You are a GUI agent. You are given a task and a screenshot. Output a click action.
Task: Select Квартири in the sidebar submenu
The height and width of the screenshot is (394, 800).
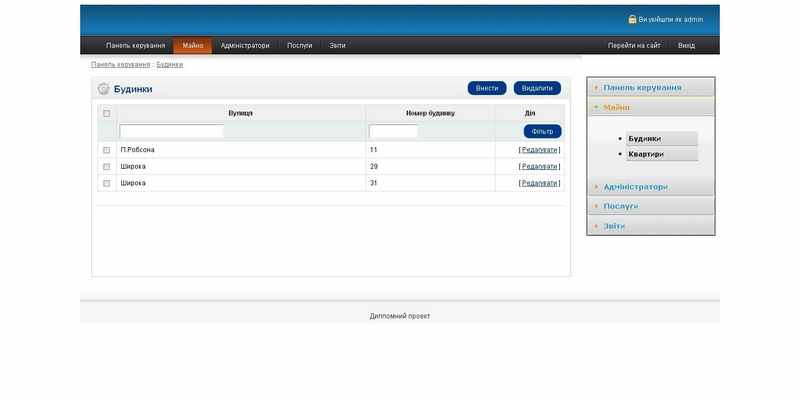[662, 154]
